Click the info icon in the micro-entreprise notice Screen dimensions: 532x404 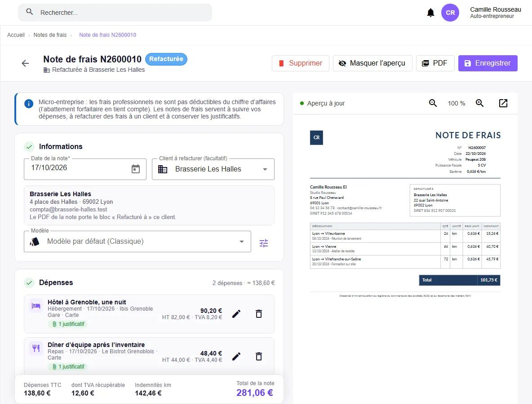tap(29, 104)
